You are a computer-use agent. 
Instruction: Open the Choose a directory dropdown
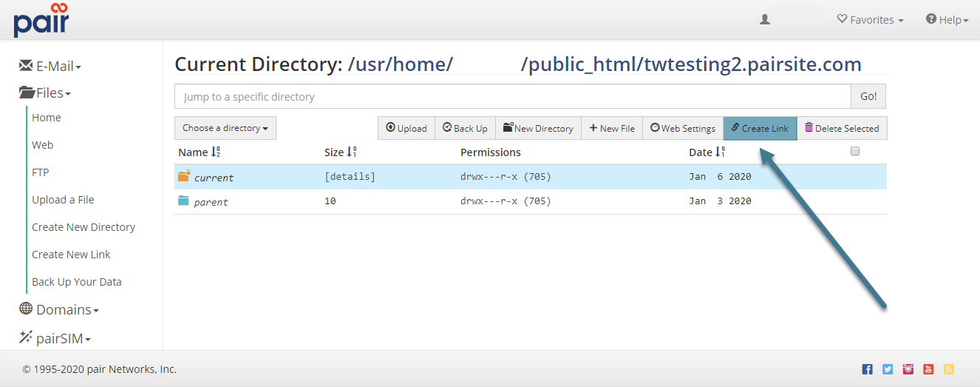click(225, 128)
